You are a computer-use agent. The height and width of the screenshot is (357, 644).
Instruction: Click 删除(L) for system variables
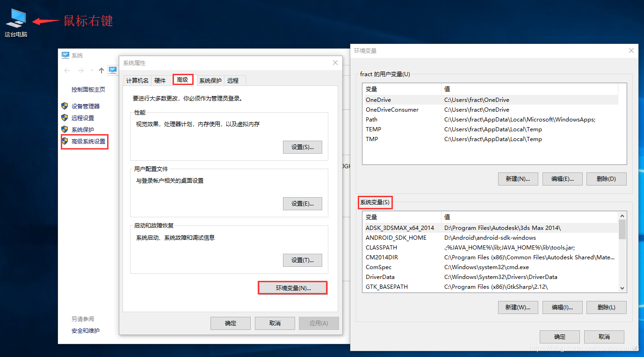click(x=607, y=307)
